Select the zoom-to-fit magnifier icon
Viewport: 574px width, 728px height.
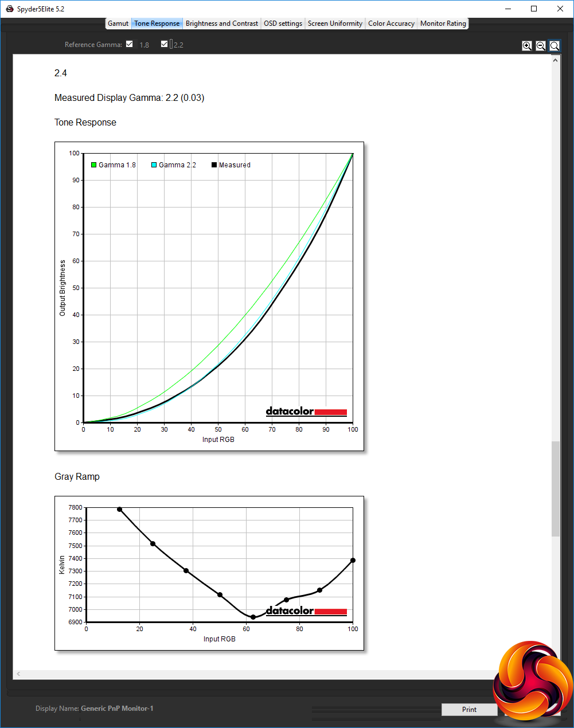coord(555,46)
